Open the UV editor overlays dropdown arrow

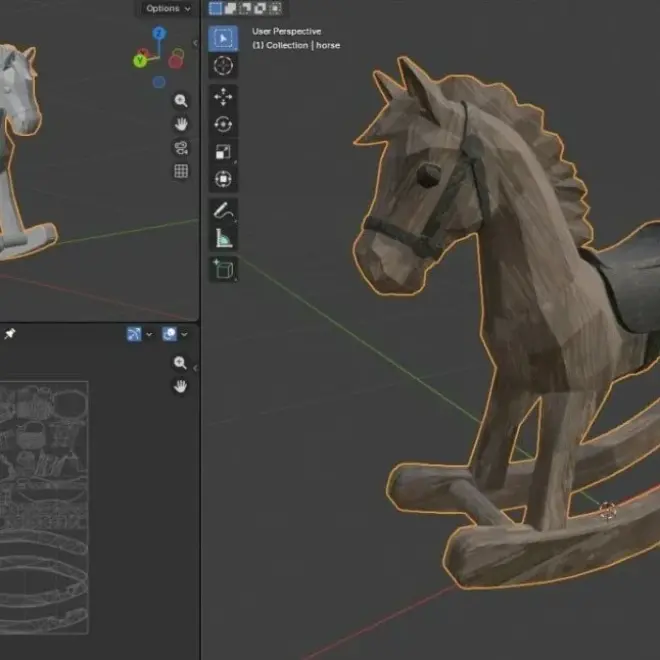tap(184, 334)
